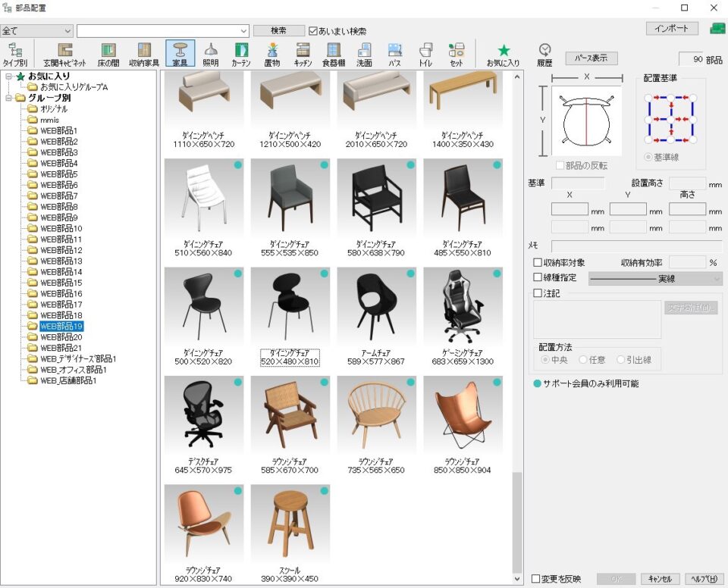Enable the 収納率対象 checkbox

(x=538, y=263)
